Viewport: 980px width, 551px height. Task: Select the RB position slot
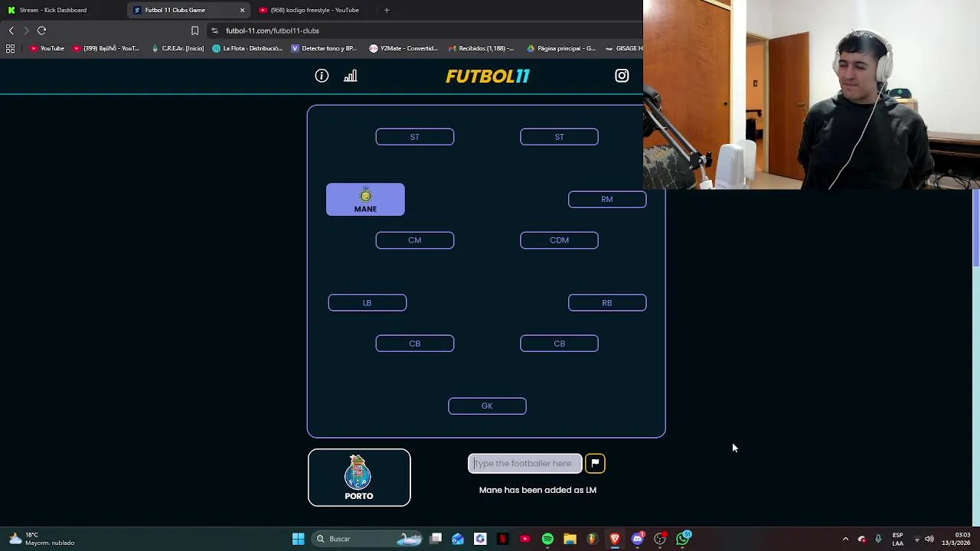point(607,303)
